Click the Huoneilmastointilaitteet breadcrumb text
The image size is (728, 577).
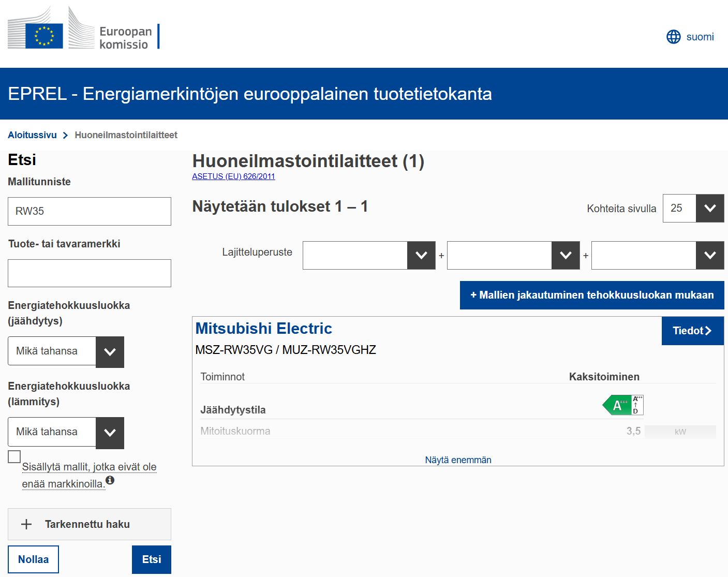pyautogui.click(x=126, y=135)
